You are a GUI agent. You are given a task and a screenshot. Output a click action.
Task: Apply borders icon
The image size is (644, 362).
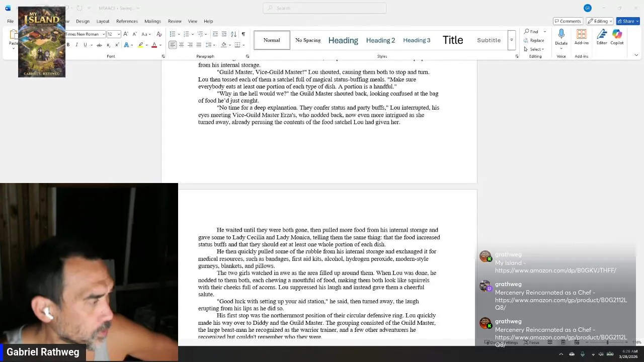point(237,45)
